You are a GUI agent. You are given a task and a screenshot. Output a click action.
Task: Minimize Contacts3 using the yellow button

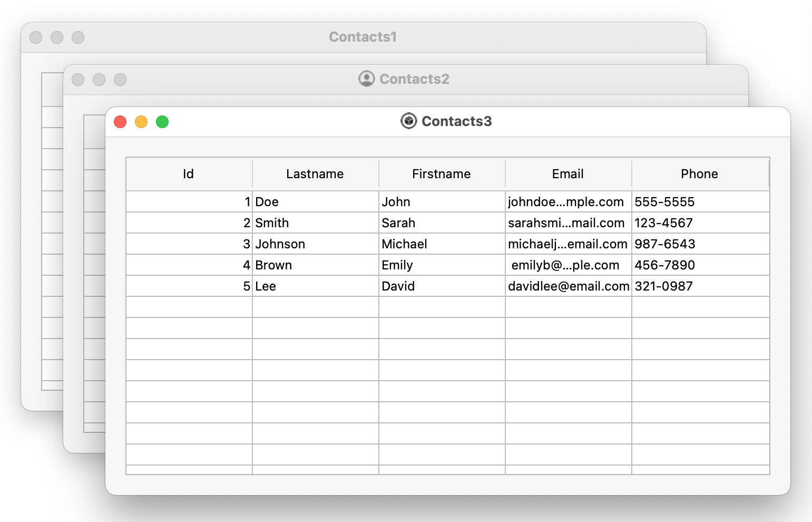[141, 122]
